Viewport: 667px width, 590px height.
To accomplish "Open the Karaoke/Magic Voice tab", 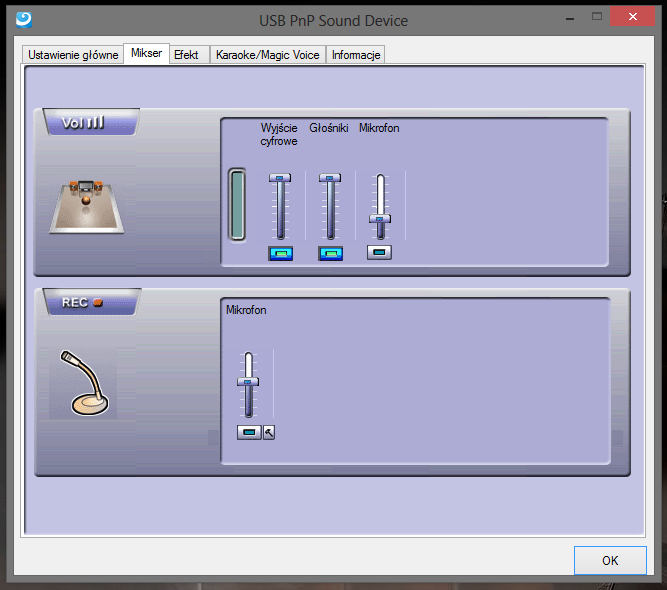I will [x=268, y=55].
